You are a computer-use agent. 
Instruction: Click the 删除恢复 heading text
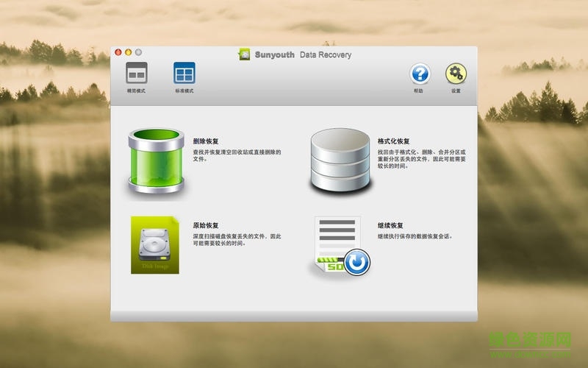tap(206, 141)
